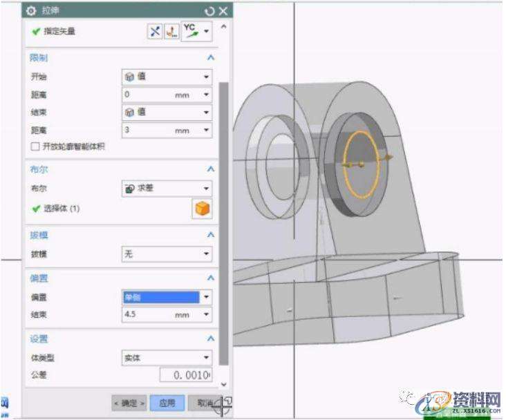Click the reset dialog icon in title bar
The width and height of the screenshot is (506, 420).
coord(209,12)
